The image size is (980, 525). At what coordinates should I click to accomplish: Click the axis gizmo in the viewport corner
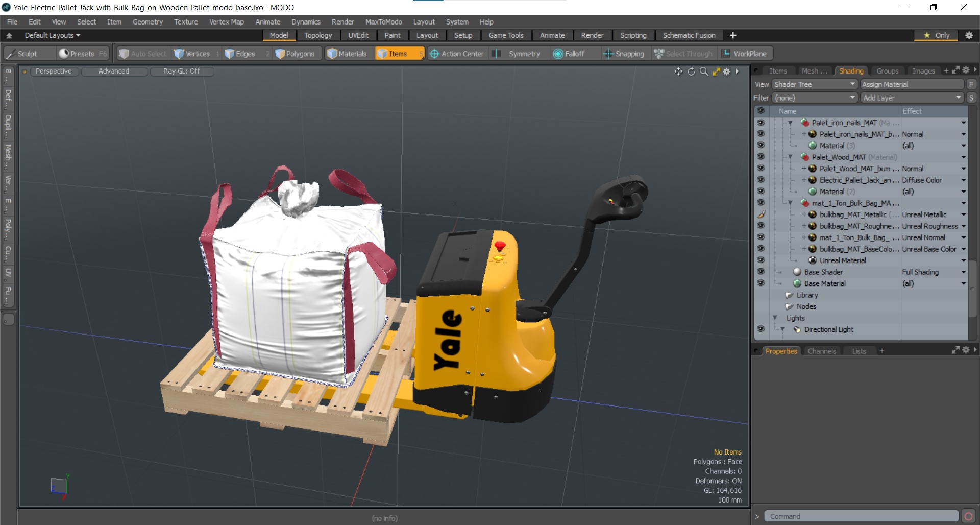[59, 486]
